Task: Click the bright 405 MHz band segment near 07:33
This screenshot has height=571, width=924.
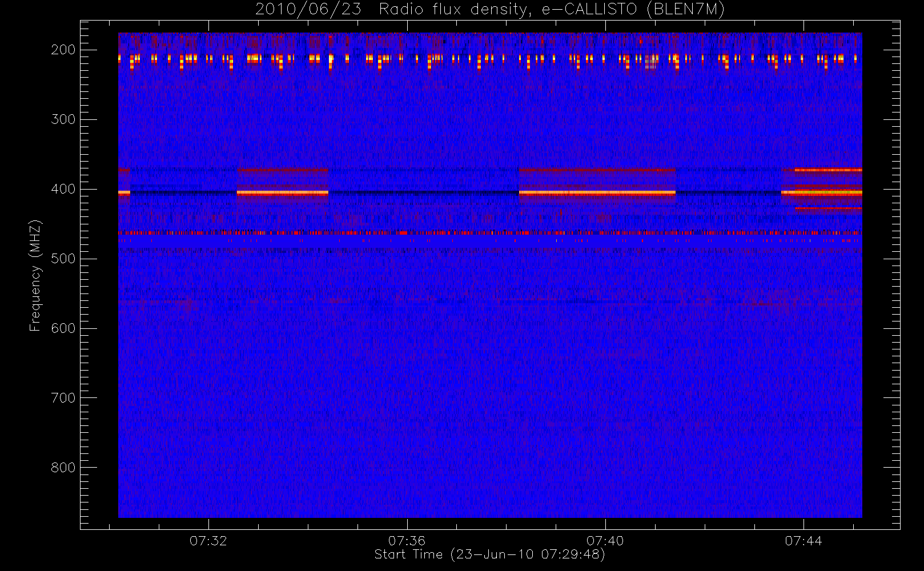Action: pos(283,193)
